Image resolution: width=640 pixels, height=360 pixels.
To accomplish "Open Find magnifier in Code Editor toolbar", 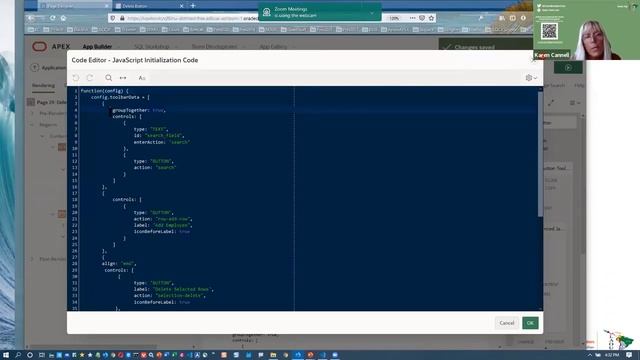I will pos(108,78).
